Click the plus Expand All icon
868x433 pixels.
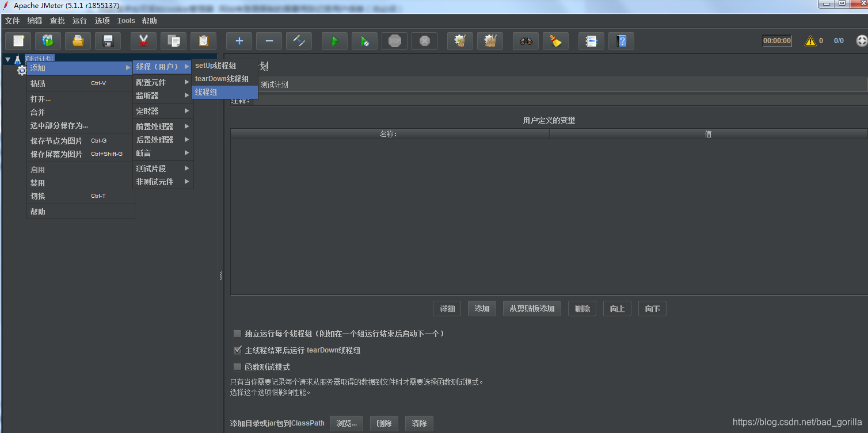click(239, 41)
